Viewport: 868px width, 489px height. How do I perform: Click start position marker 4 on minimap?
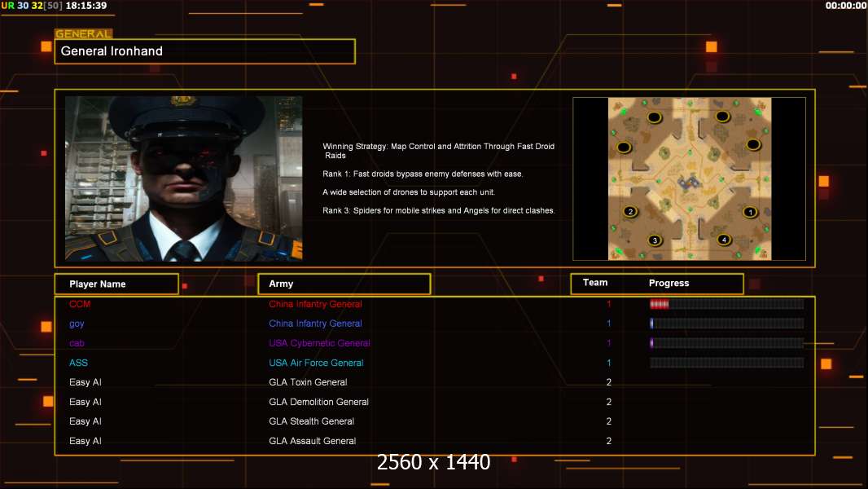(x=724, y=240)
